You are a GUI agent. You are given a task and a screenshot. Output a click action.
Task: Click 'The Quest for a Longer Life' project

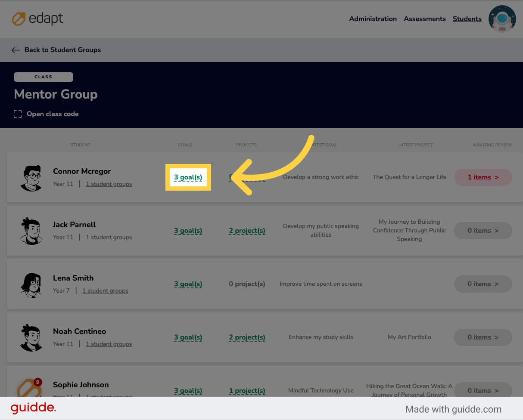coord(409,177)
